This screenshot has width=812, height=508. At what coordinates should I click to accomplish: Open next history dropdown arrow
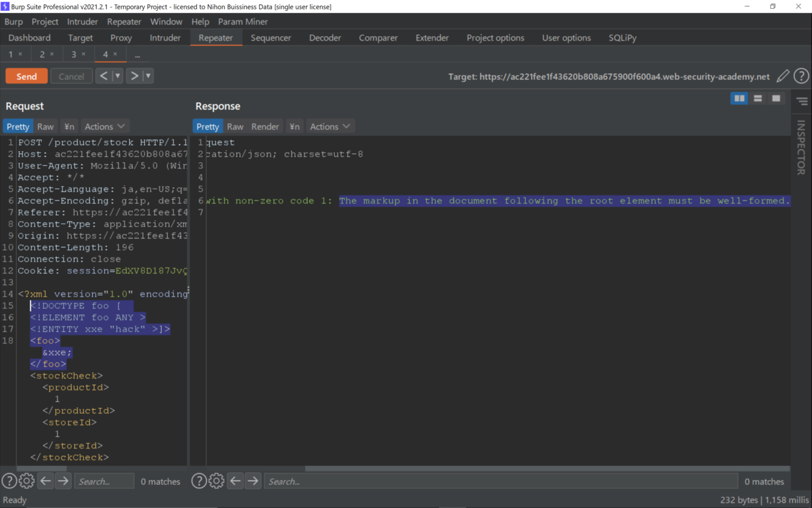[x=148, y=76]
